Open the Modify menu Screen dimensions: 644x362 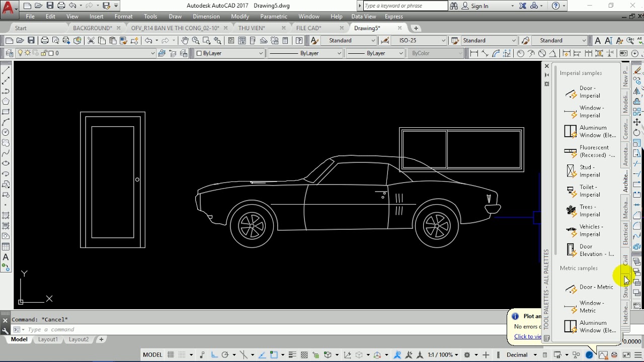pos(240,17)
